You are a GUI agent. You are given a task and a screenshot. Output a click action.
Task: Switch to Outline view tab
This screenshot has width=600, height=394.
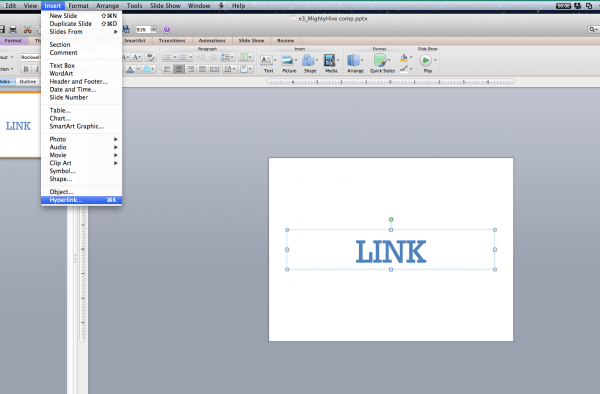point(28,81)
